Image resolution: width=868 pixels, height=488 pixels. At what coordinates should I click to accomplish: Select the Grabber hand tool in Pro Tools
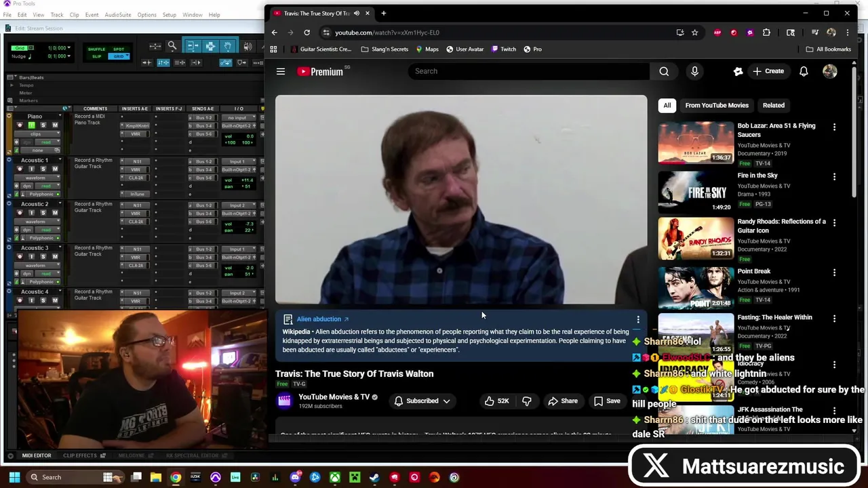click(227, 46)
